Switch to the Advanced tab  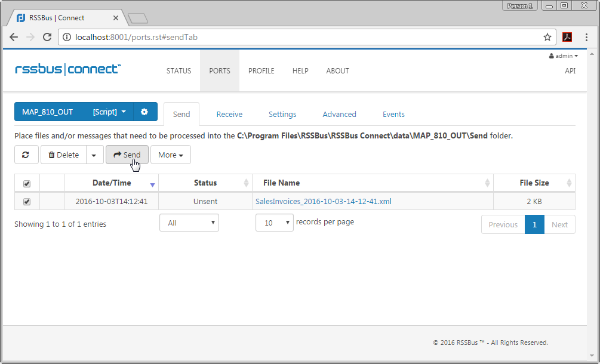[340, 115]
